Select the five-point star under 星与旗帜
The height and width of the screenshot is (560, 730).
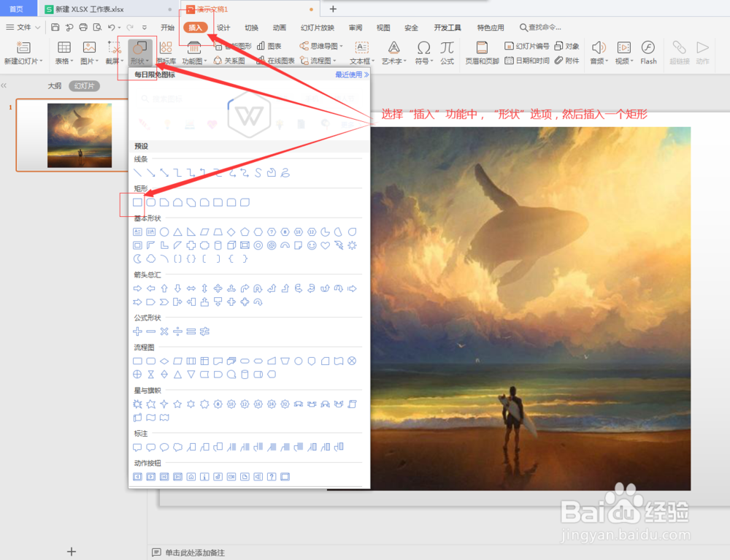[x=177, y=404]
